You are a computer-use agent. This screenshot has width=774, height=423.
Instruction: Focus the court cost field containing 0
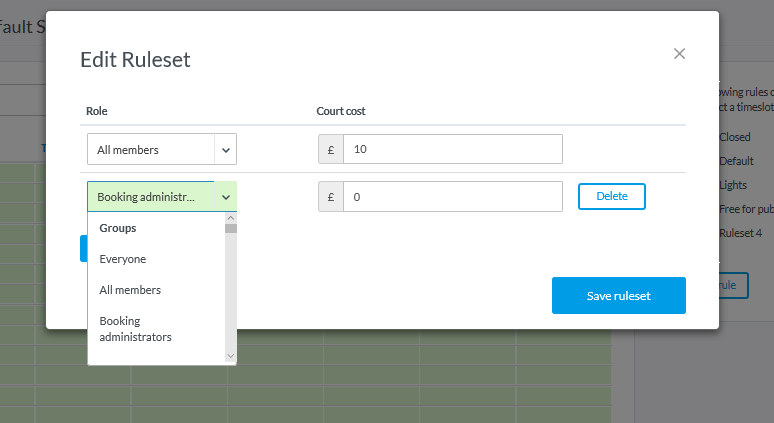452,197
